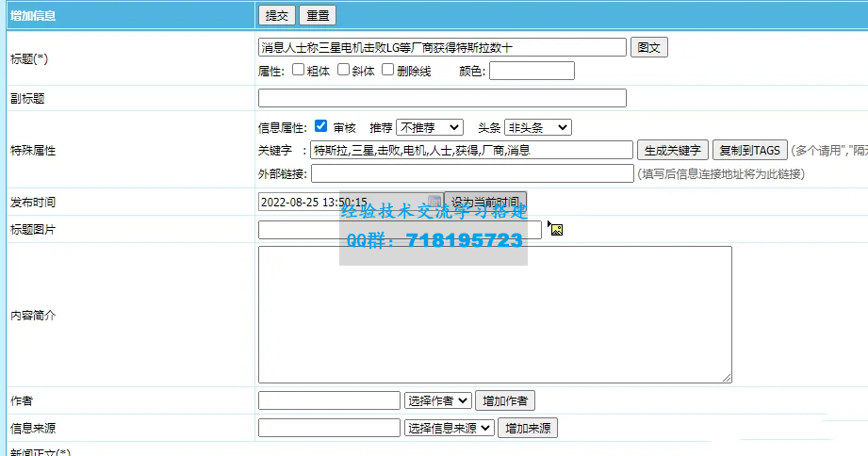Click the 增加来源 button
The image size is (868, 456).
[528, 428]
